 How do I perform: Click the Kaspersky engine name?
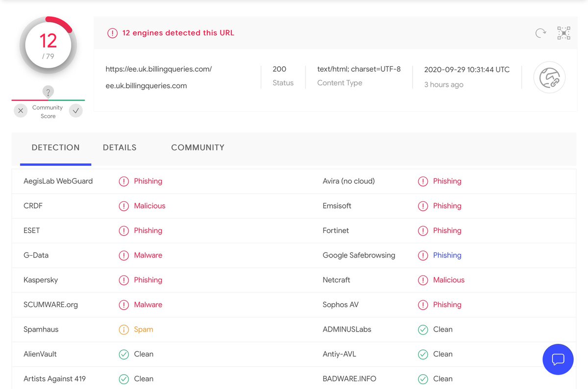click(x=41, y=280)
